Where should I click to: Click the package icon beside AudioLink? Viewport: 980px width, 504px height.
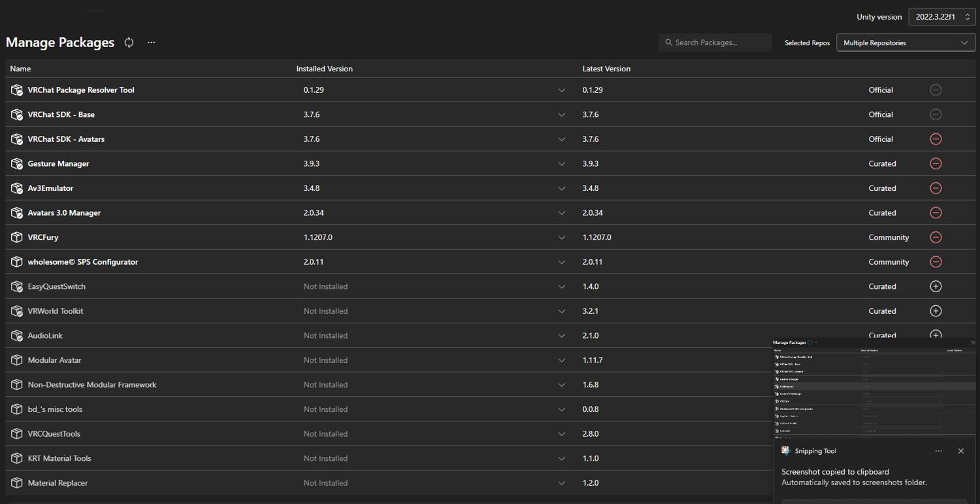[17, 335]
